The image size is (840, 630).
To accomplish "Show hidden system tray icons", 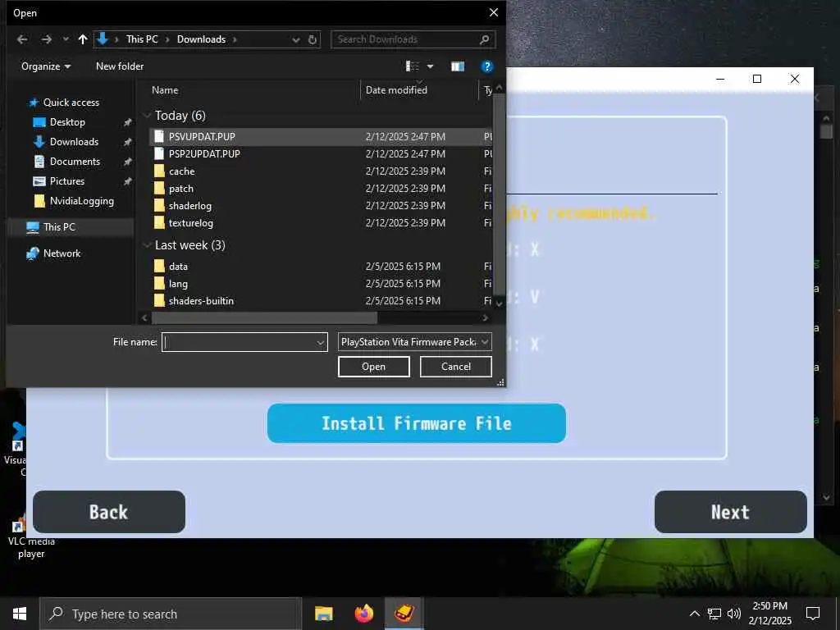I will click(x=694, y=614).
